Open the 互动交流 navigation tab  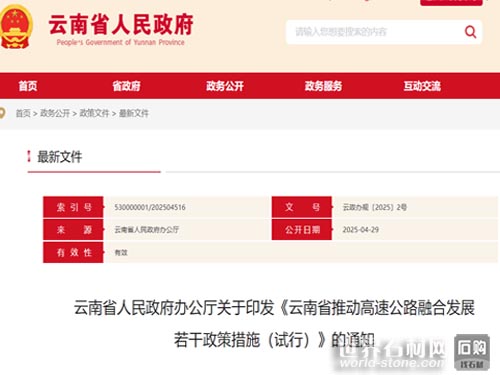click(422, 86)
